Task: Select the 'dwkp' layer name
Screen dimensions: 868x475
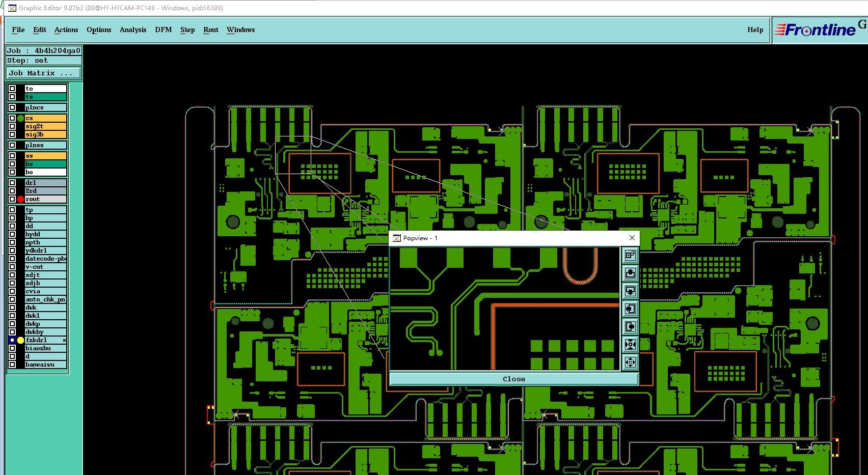Action: pyautogui.click(x=46, y=324)
